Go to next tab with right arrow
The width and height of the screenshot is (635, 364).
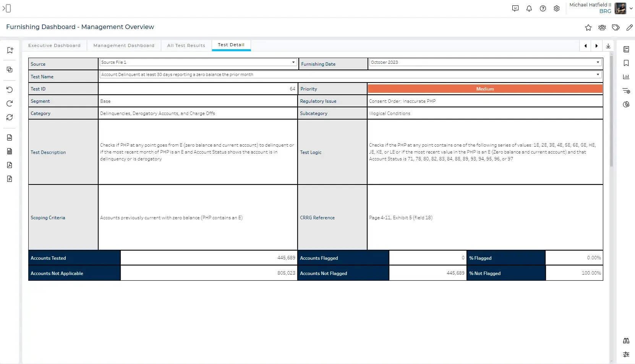(596, 46)
